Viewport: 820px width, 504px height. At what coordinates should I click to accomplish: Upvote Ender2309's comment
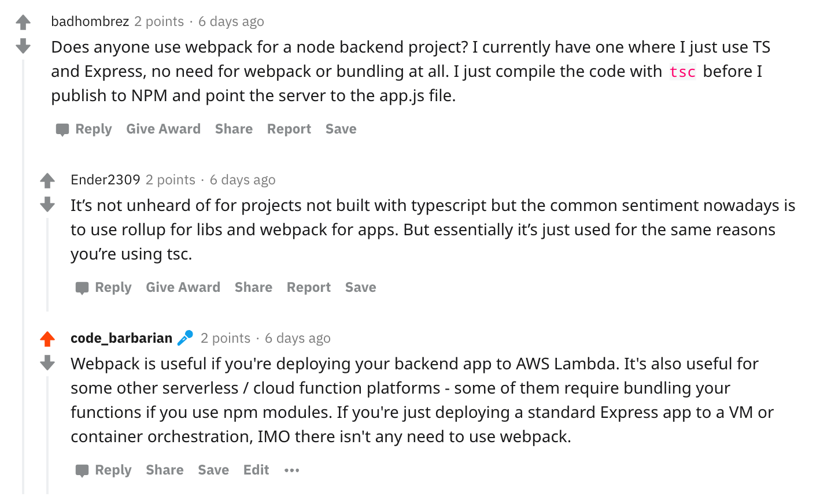[47, 180]
